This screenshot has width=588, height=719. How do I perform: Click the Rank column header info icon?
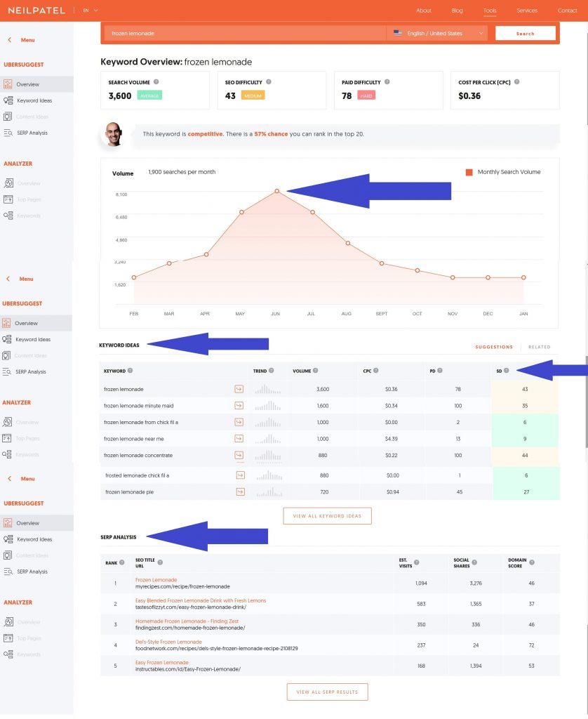point(122,562)
